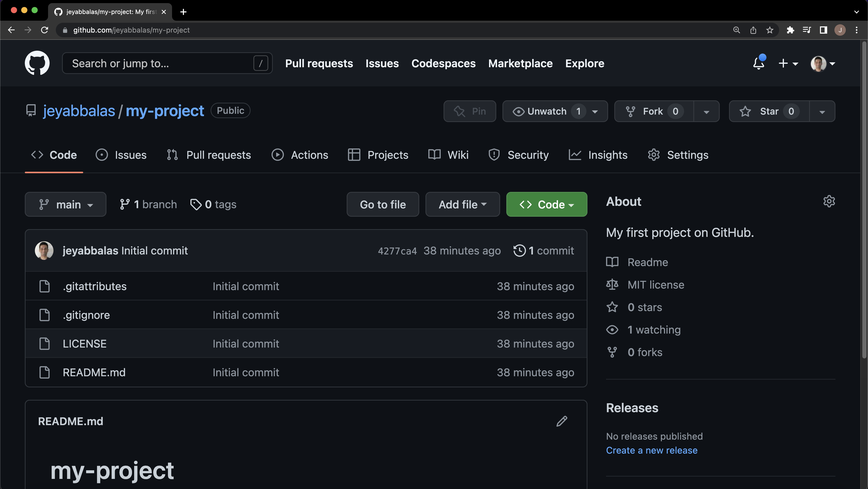Expand the Star lists dropdown arrow
The width and height of the screenshot is (868, 489).
click(822, 111)
